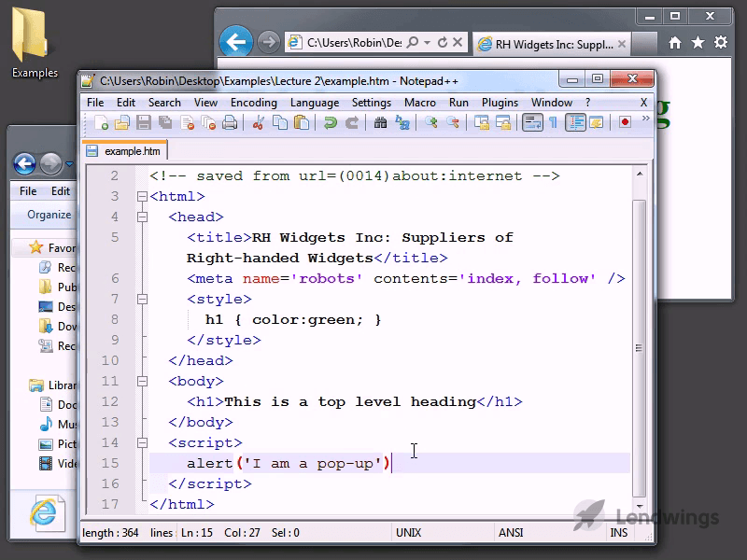
Task: Click Forward arrow in Internet Explorer window
Action: click(x=269, y=42)
